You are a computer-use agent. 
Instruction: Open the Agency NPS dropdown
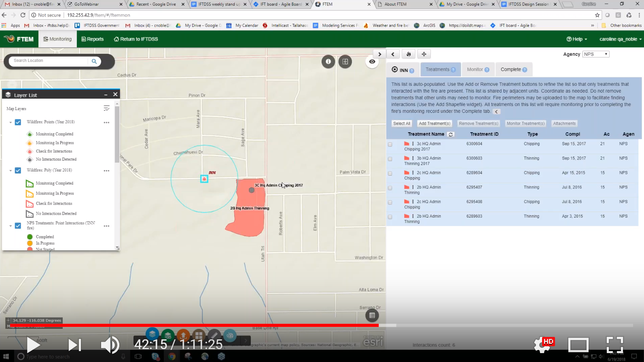596,54
